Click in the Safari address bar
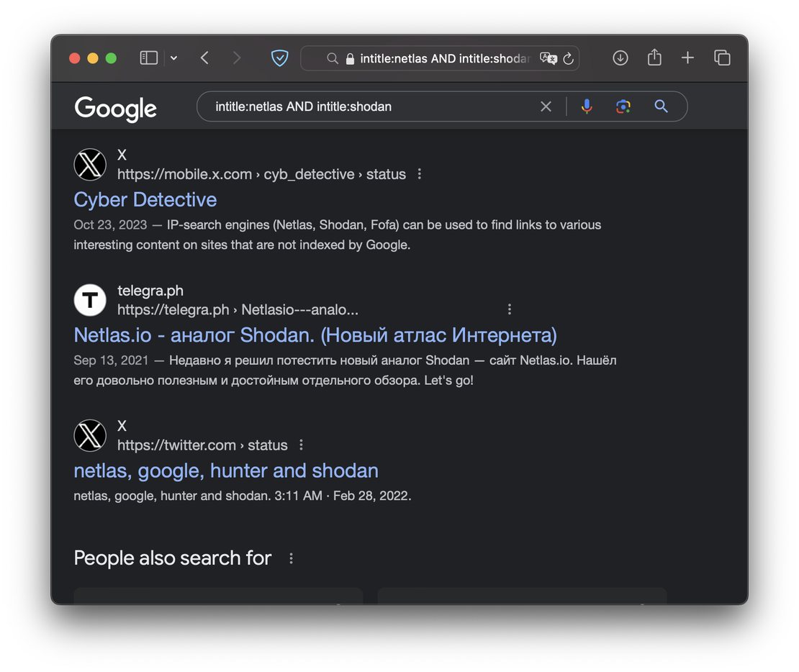This screenshot has width=799, height=672. click(x=439, y=59)
